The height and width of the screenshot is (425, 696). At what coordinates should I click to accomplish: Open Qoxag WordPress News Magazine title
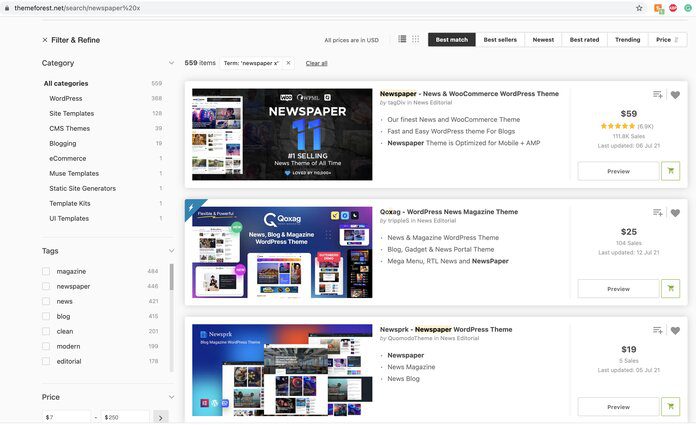pos(449,212)
